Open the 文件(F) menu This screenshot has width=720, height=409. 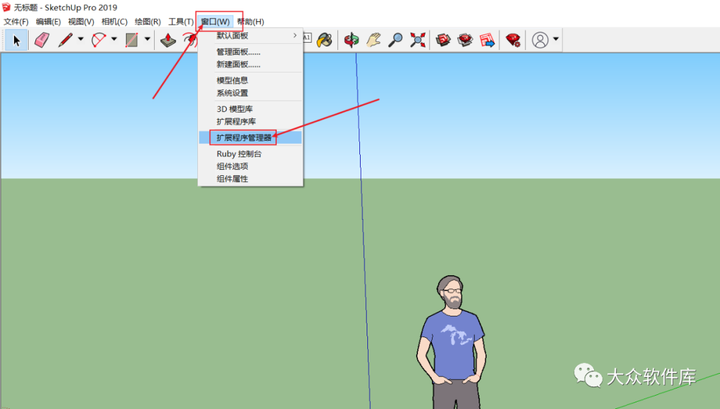[16, 22]
